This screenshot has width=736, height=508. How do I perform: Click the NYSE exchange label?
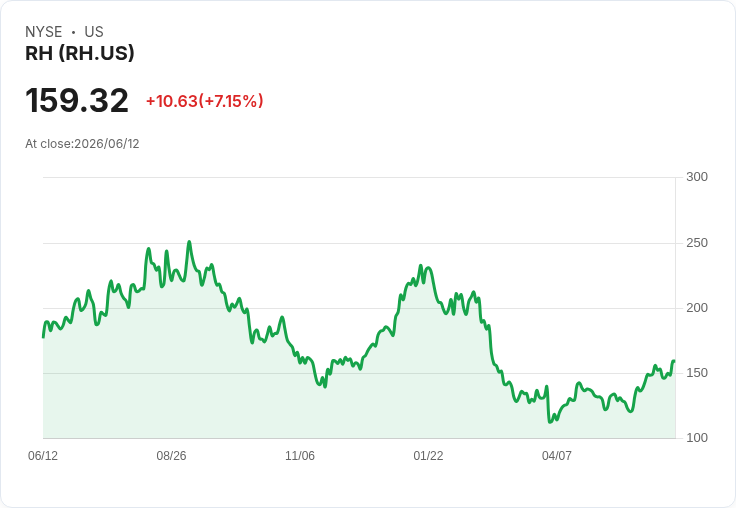coord(44,32)
